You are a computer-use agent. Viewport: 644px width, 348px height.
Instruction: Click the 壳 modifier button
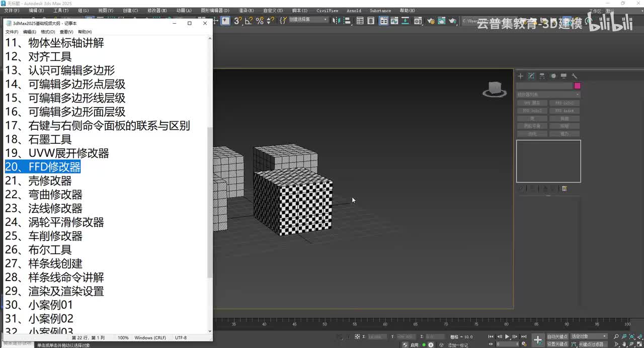pyautogui.click(x=532, y=119)
